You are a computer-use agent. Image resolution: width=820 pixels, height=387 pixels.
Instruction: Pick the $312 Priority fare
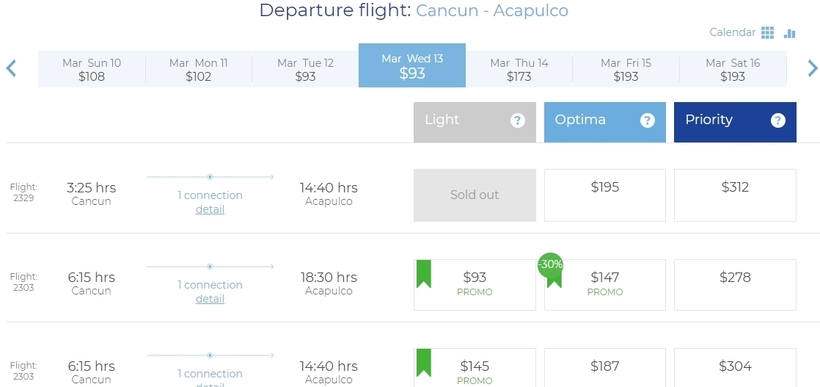(x=735, y=195)
